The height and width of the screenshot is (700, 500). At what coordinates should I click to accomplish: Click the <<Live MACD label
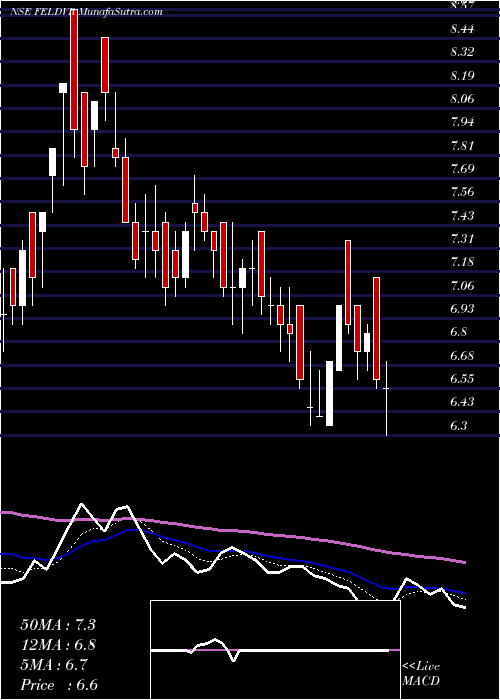(x=421, y=674)
